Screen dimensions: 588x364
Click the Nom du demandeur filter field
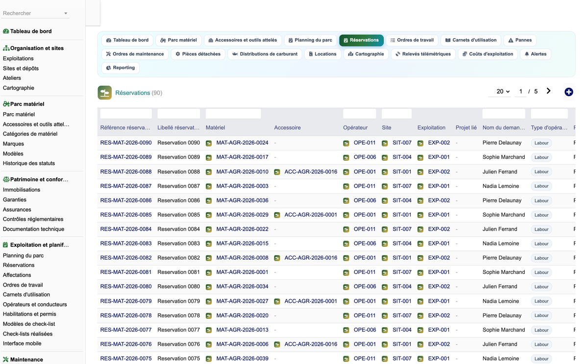click(504, 114)
